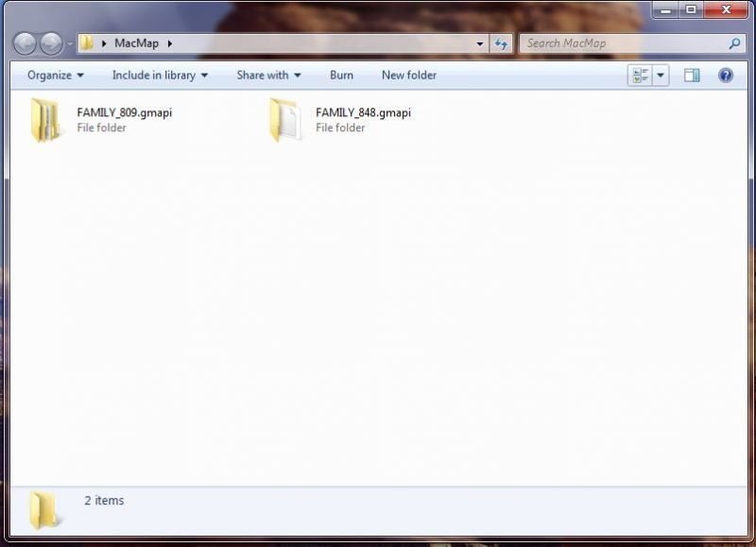Screen dimensions: 756x547
Task: Click the Back navigation arrow button
Action: click(x=26, y=43)
